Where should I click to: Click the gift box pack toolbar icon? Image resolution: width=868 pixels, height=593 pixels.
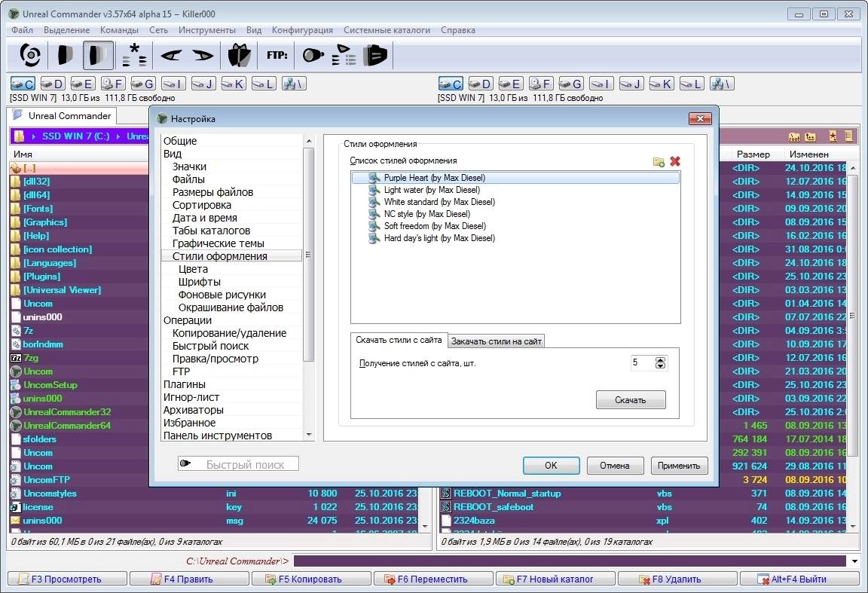pyautogui.click(x=239, y=55)
